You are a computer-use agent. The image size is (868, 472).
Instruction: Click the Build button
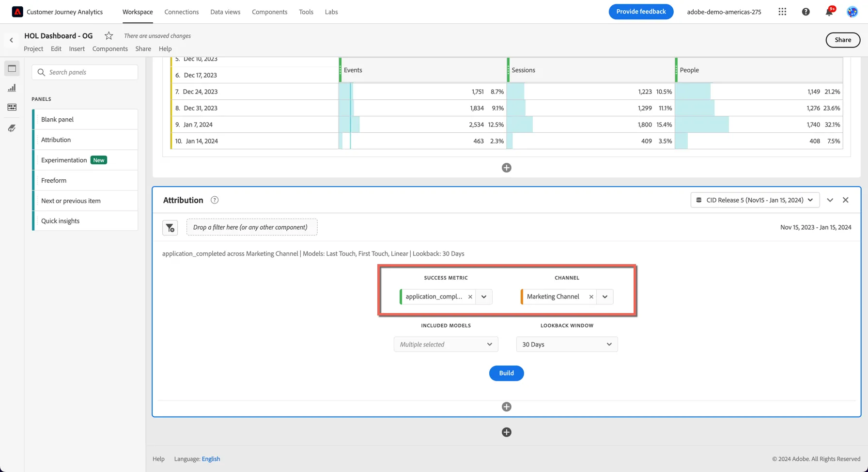(x=506, y=373)
